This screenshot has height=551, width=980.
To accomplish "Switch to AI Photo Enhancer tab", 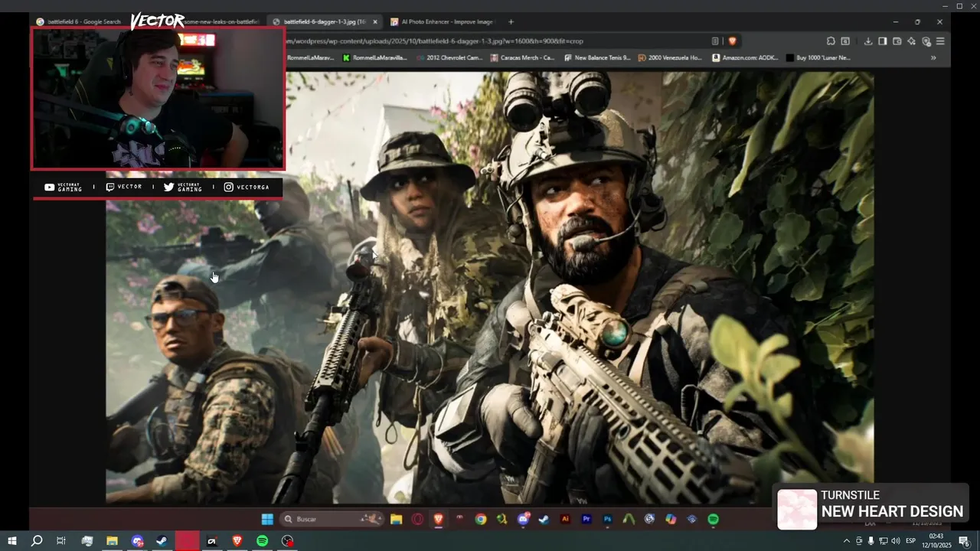I will (443, 22).
